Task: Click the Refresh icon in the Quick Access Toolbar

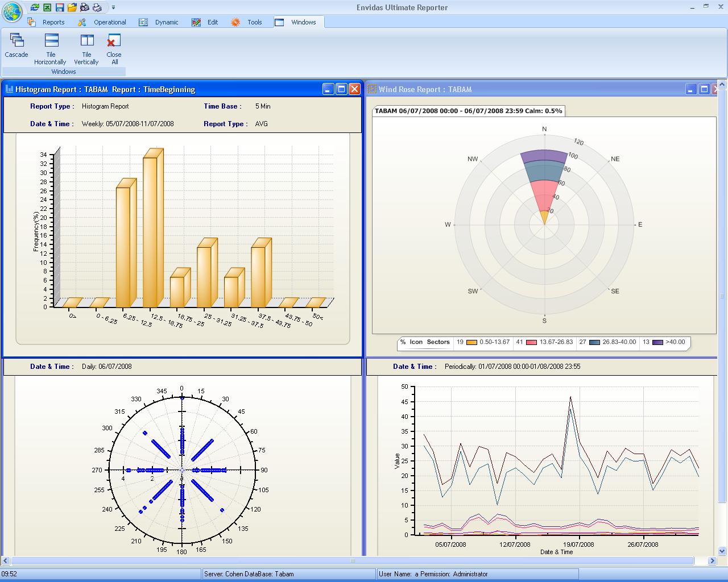Action: 34,7
